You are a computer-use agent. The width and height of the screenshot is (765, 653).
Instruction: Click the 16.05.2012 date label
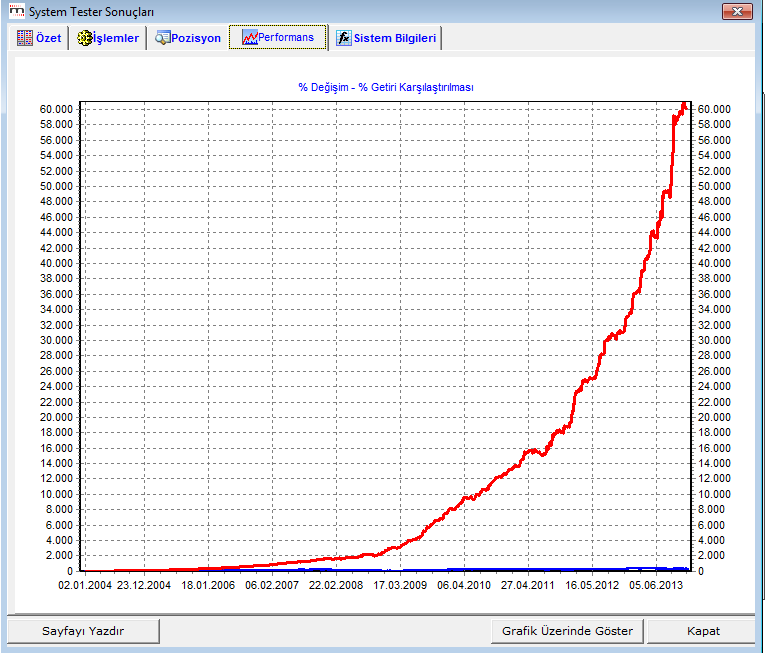(592, 585)
